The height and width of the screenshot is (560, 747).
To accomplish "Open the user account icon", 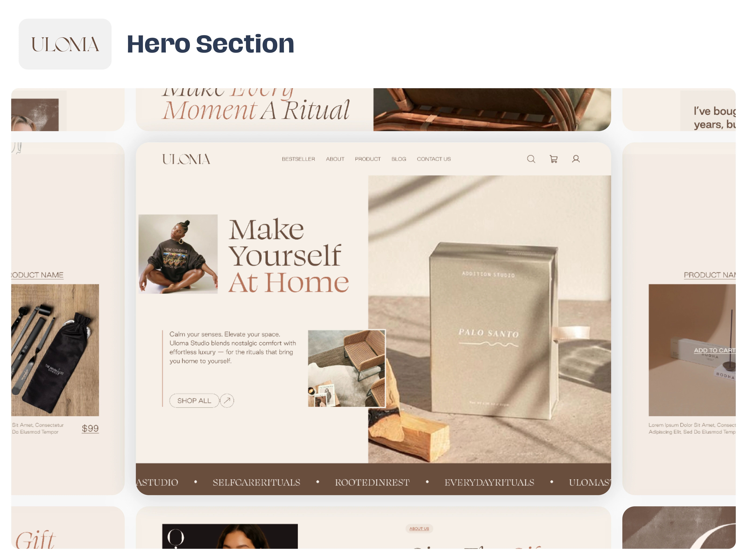I will pos(576,159).
